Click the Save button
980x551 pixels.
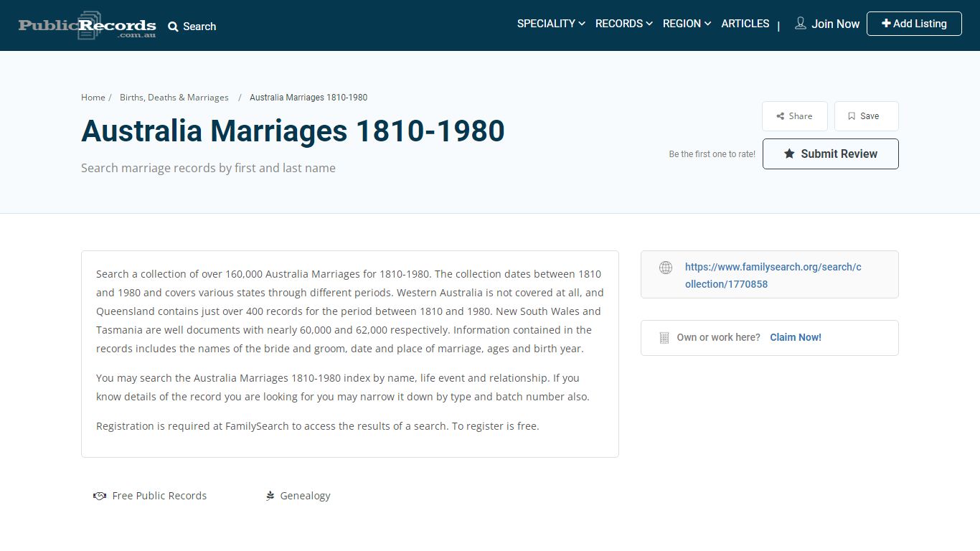click(867, 116)
